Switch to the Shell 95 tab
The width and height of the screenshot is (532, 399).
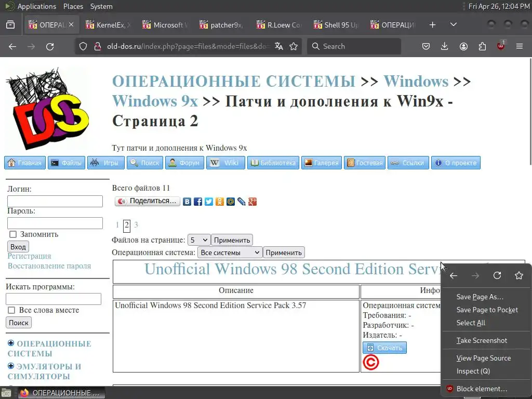coord(337,25)
